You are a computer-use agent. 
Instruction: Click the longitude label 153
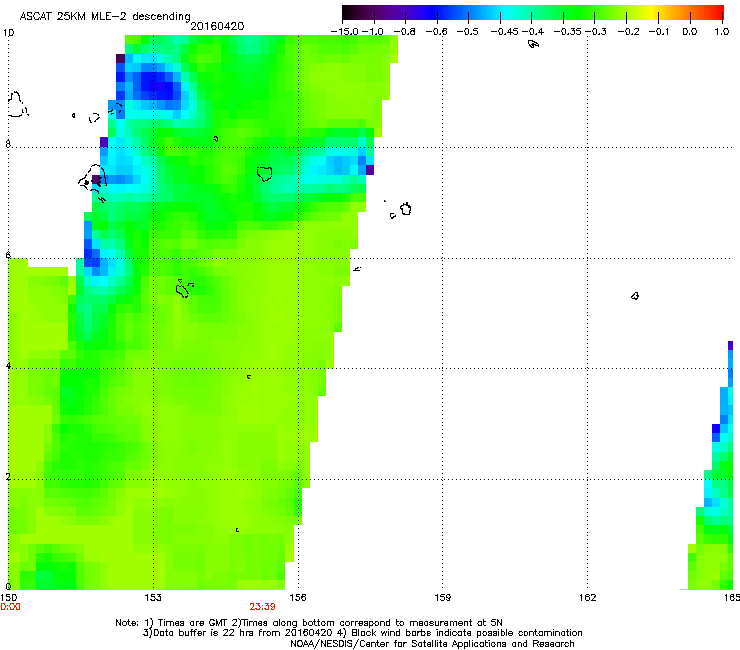pyautogui.click(x=153, y=598)
